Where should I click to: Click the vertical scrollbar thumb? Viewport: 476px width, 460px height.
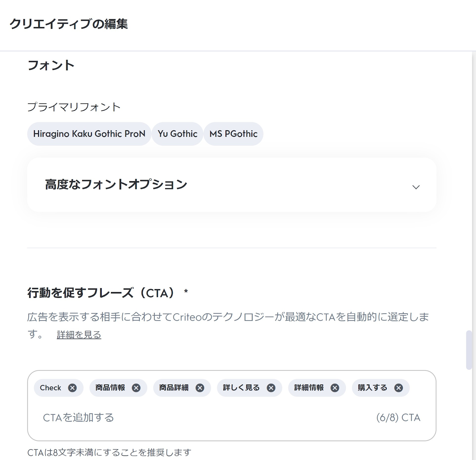(469, 350)
